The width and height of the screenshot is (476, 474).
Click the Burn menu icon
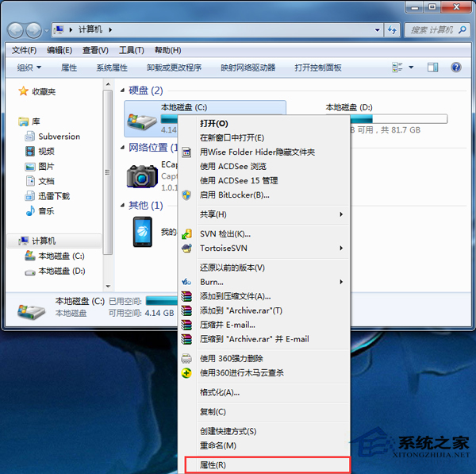tap(186, 282)
